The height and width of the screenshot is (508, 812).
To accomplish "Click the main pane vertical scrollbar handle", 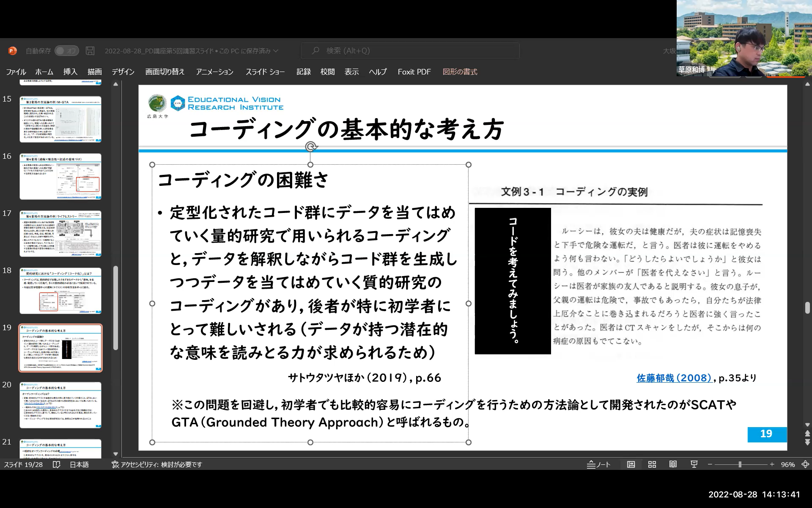I will (x=807, y=308).
